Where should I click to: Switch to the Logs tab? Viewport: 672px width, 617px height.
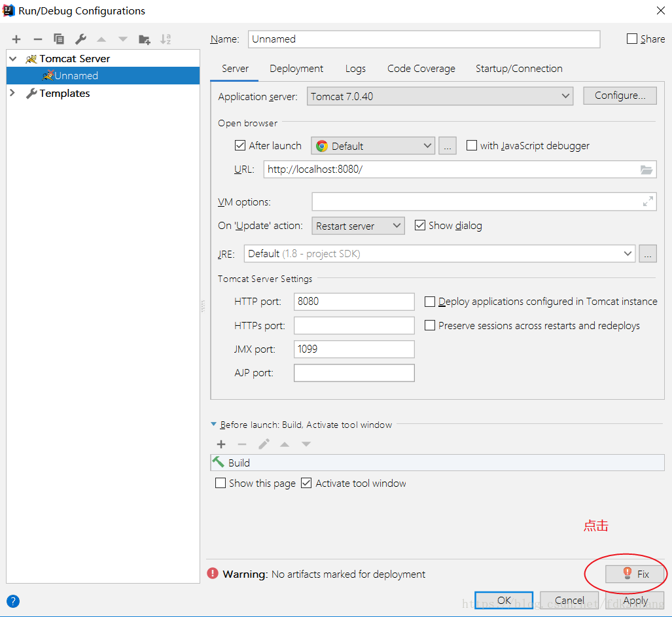pyautogui.click(x=355, y=69)
